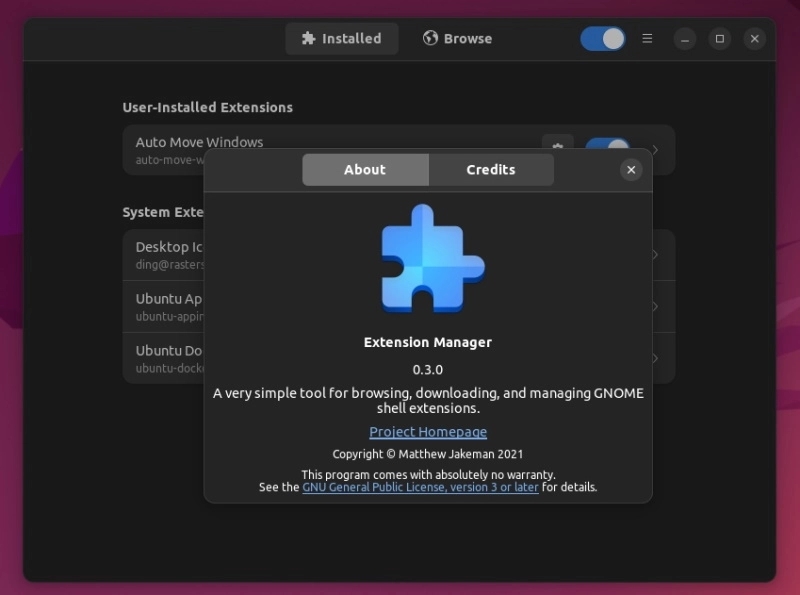This screenshot has height=595, width=800.
Task: Click the globe icon on Browse tab
Action: click(430, 38)
